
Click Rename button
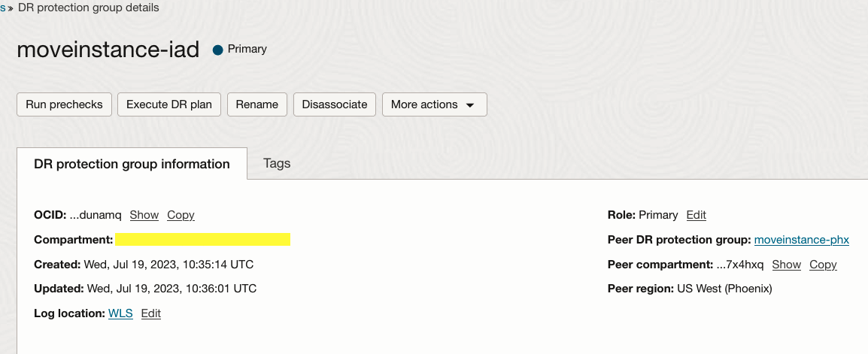tap(257, 104)
